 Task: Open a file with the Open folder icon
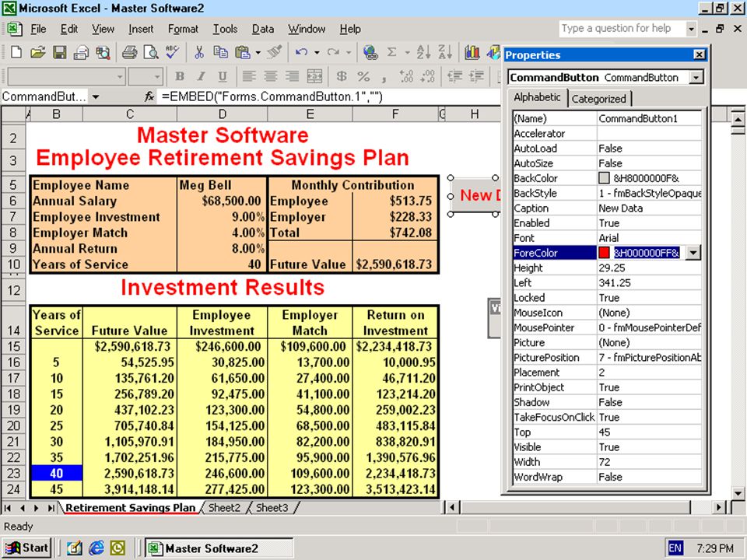(37, 52)
